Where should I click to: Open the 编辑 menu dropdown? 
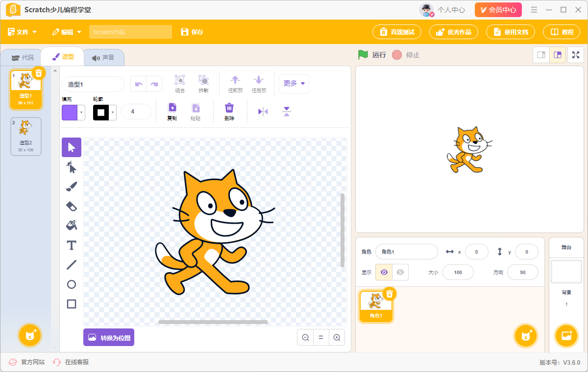click(67, 32)
